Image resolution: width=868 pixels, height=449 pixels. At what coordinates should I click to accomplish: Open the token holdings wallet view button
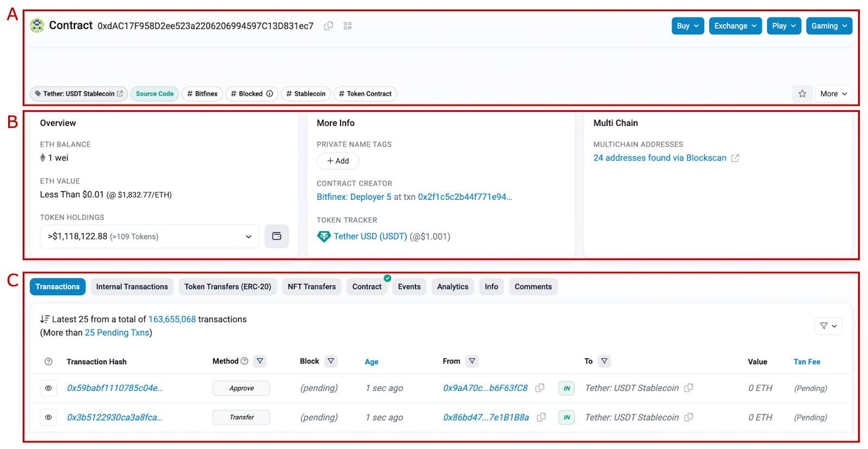click(277, 236)
